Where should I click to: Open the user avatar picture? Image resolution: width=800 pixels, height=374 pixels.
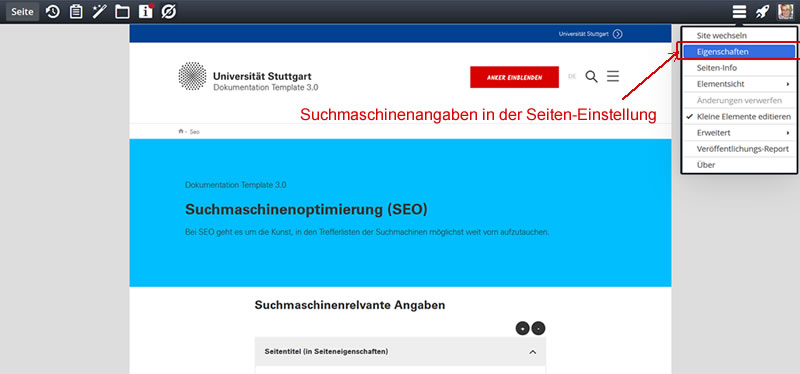coord(785,12)
